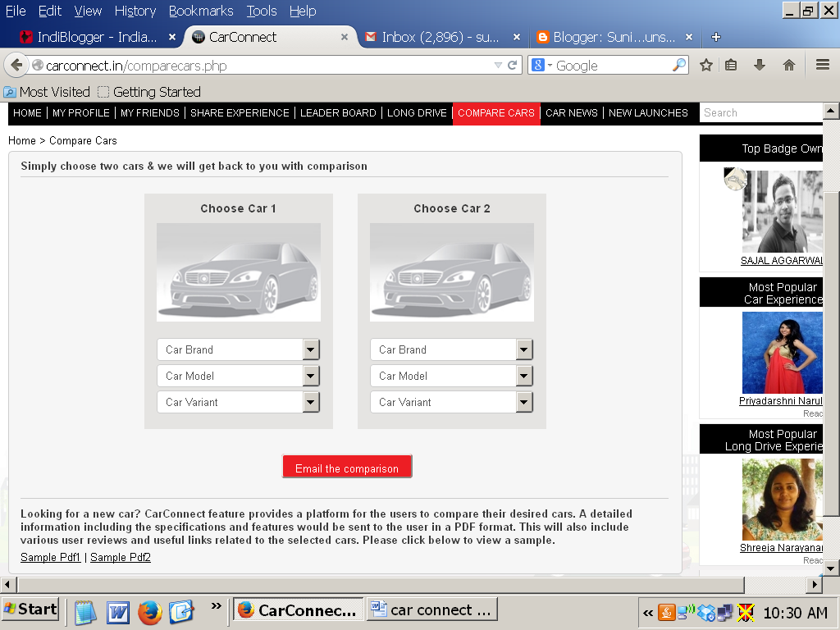This screenshot has height=630, width=840.
Task: Launch the notepad icon in quick launch
Action: coord(85,612)
